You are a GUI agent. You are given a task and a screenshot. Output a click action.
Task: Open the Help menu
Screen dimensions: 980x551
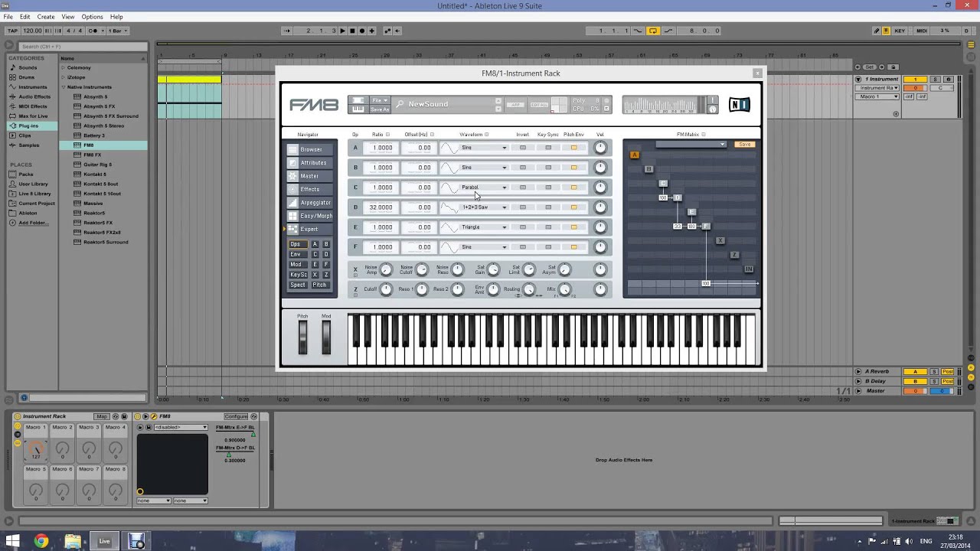point(116,17)
